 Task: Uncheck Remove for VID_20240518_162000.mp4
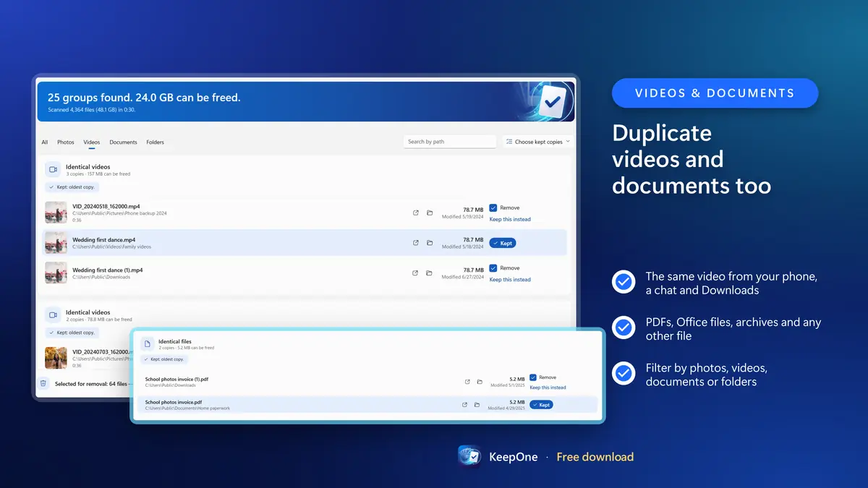coord(493,207)
